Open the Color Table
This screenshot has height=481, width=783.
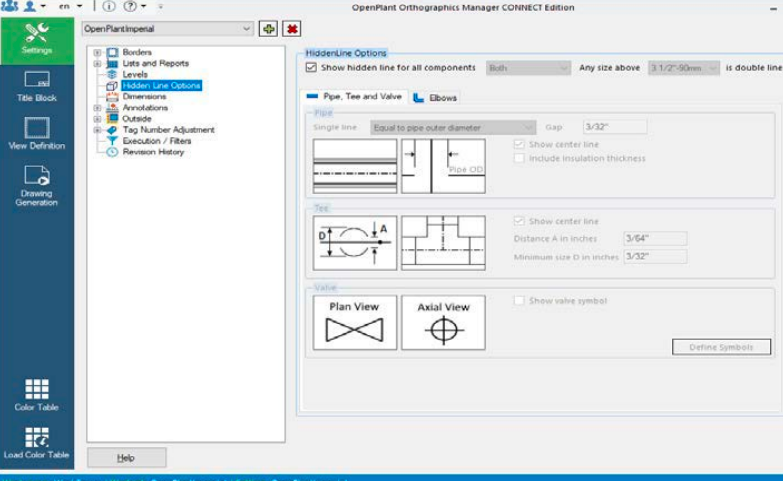[37, 395]
